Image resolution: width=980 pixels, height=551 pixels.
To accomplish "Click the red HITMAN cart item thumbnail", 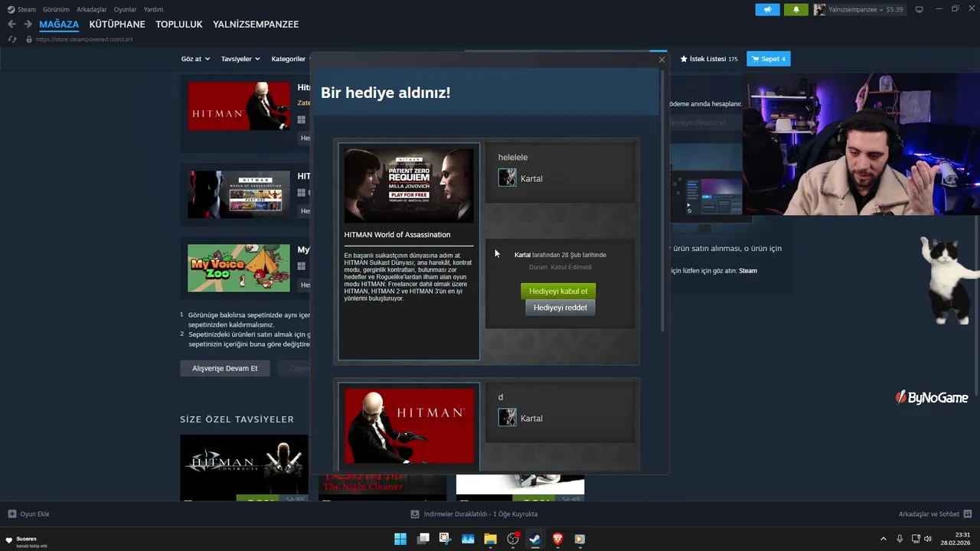I will point(239,106).
